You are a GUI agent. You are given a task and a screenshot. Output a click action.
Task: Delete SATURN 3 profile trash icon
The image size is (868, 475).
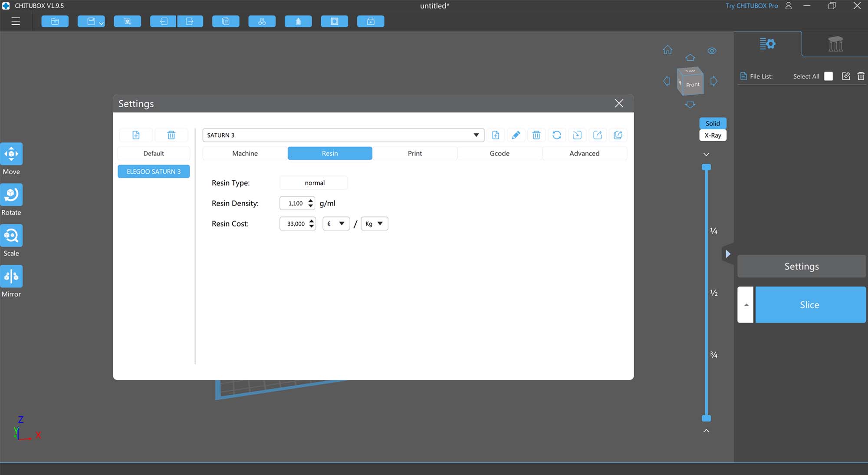536,135
